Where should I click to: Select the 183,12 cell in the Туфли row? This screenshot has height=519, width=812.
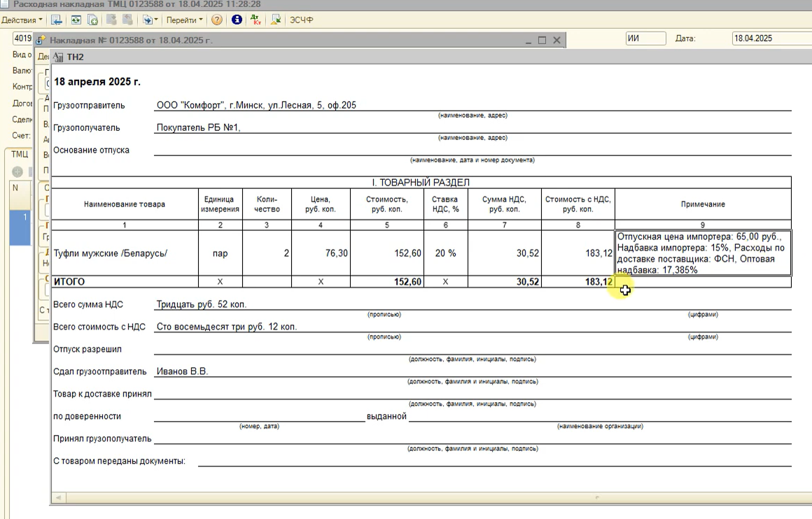[578, 253]
